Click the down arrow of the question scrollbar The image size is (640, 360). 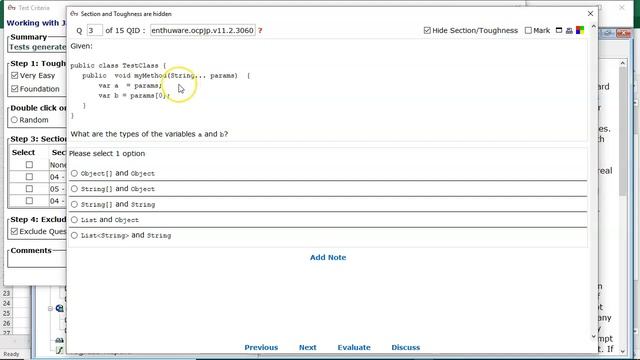tap(594, 336)
